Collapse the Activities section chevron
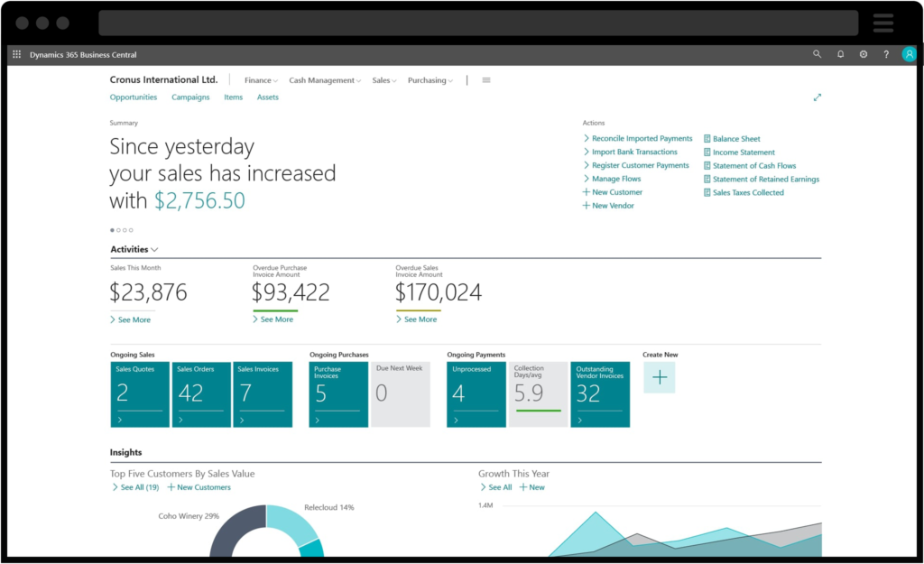The image size is (924, 564). click(x=154, y=249)
